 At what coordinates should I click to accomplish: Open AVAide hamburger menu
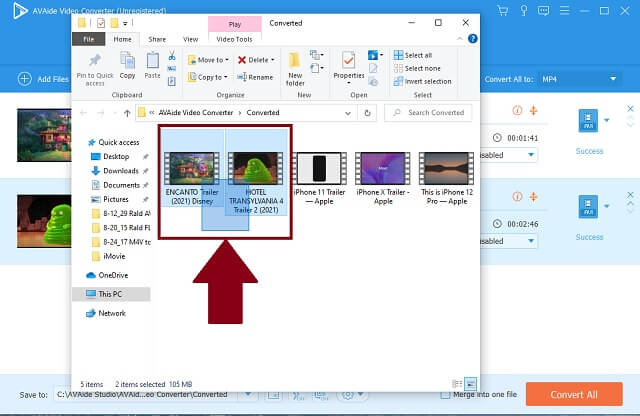[x=564, y=11]
